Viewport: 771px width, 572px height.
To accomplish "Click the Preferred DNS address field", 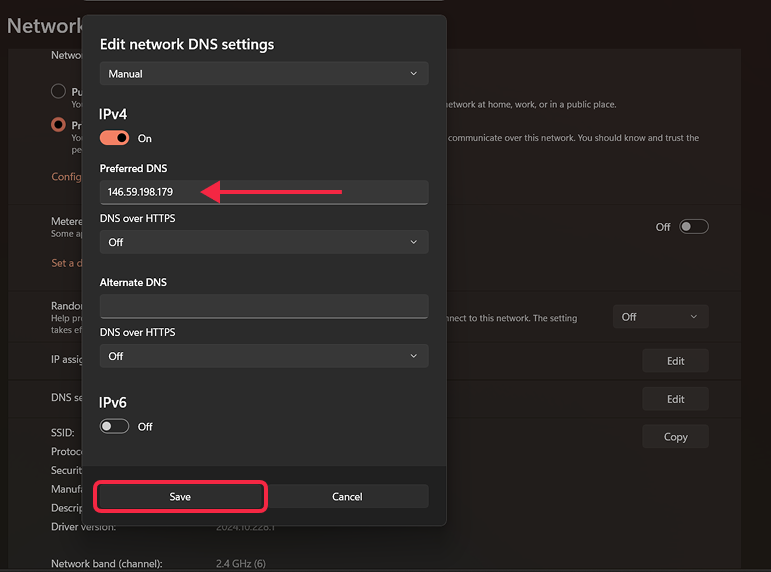I will click(263, 192).
